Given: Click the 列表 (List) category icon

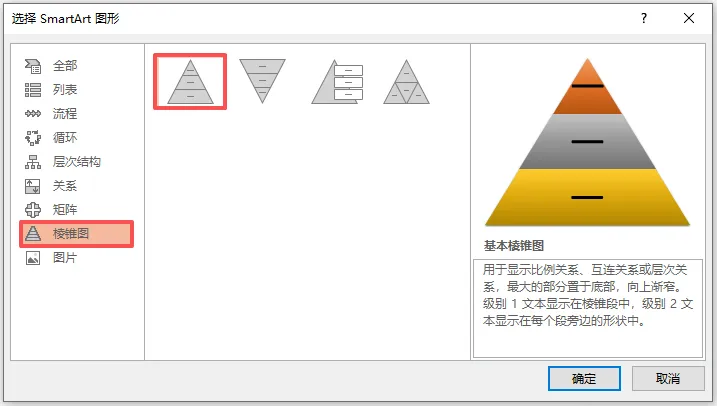Looking at the screenshot, I should click(x=33, y=90).
